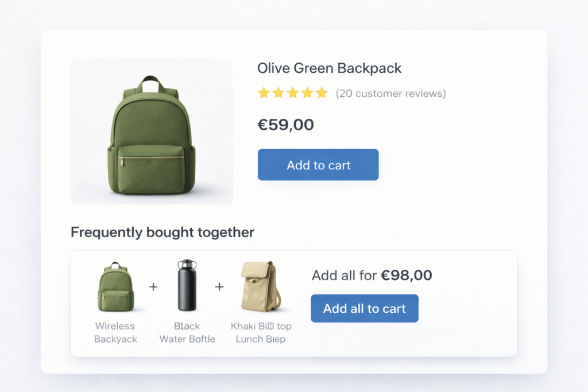
Task: Click Add to cart for the Olive Green Backpack
Action: point(318,165)
